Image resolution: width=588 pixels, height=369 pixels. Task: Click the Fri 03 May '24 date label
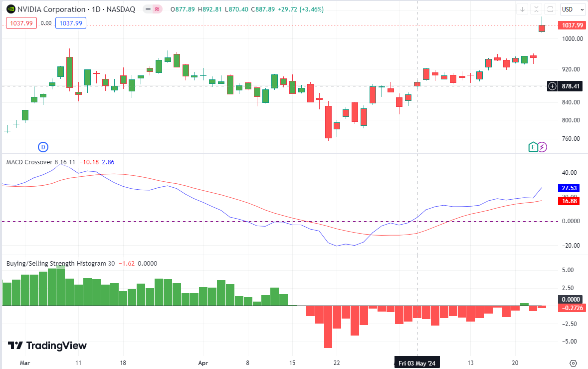(417, 363)
